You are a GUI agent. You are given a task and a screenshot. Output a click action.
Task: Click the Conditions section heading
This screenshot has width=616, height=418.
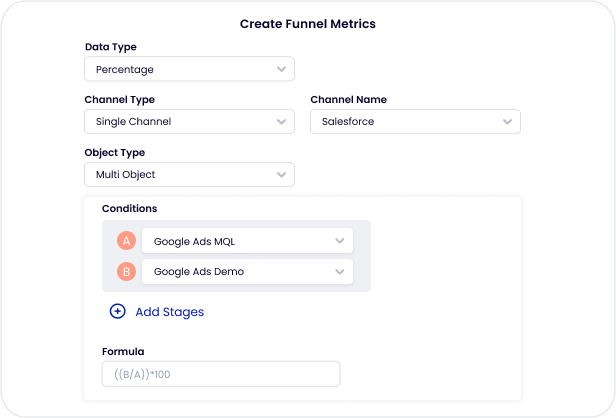(x=130, y=209)
